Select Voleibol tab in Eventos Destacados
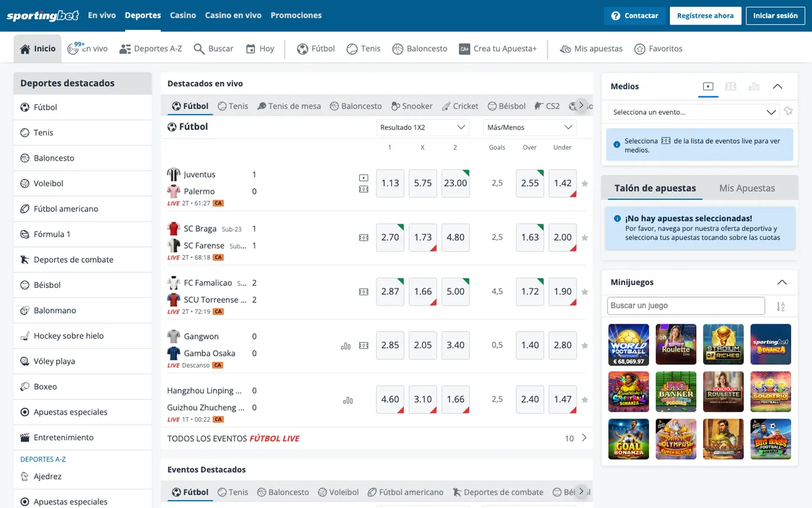Viewport: 812px width, 508px height. [338, 492]
